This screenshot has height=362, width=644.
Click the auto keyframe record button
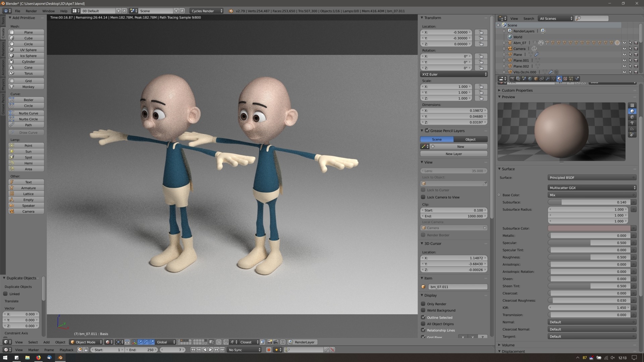click(269, 350)
